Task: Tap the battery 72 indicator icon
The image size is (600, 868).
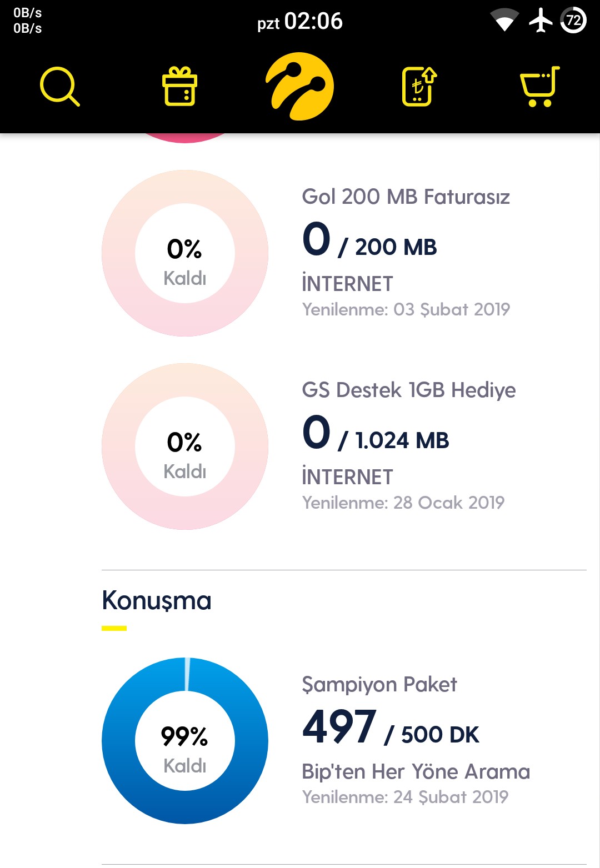Action: point(573,21)
